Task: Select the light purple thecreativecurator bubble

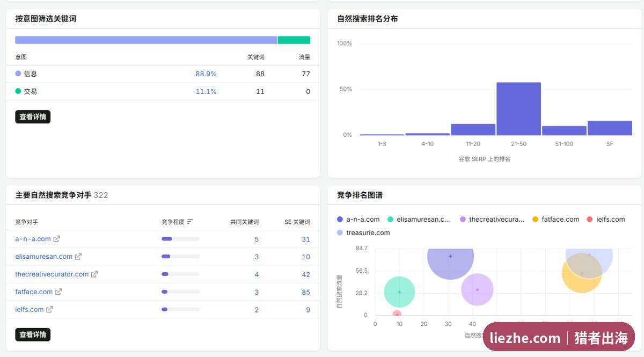Action: 477,289
